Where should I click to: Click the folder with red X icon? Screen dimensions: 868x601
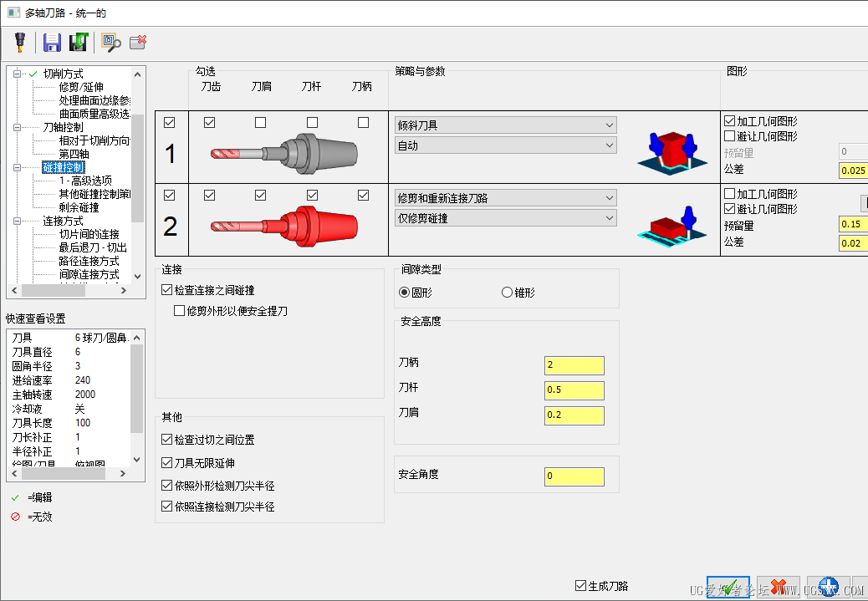click(138, 42)
